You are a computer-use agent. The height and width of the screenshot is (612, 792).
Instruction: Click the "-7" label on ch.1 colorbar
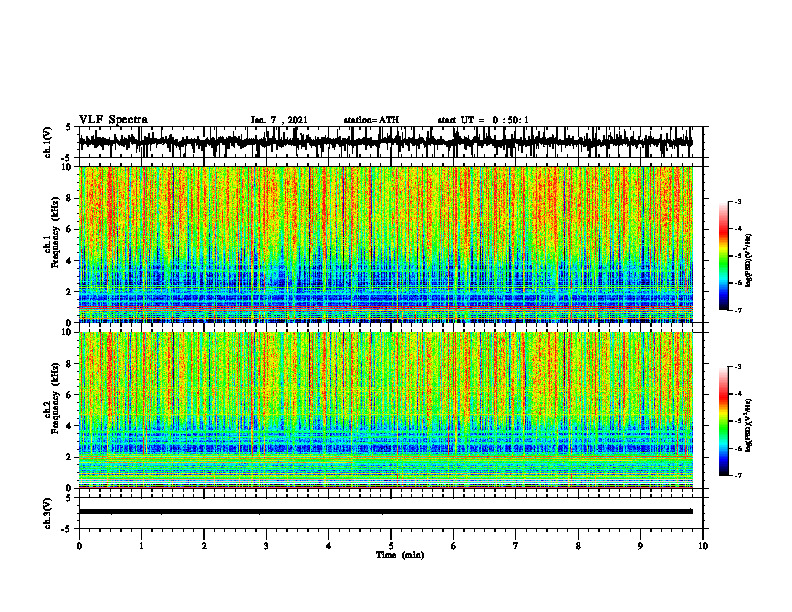[x=738, y=310]
